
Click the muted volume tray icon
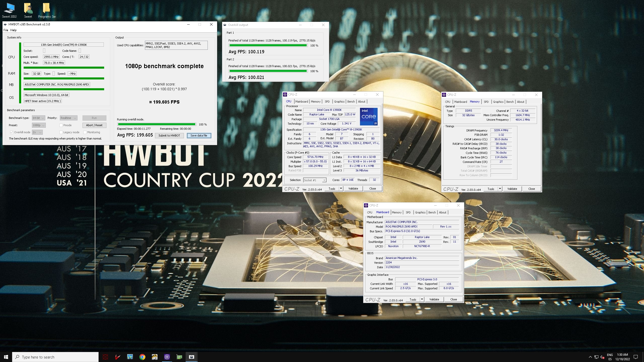point(602,357)
